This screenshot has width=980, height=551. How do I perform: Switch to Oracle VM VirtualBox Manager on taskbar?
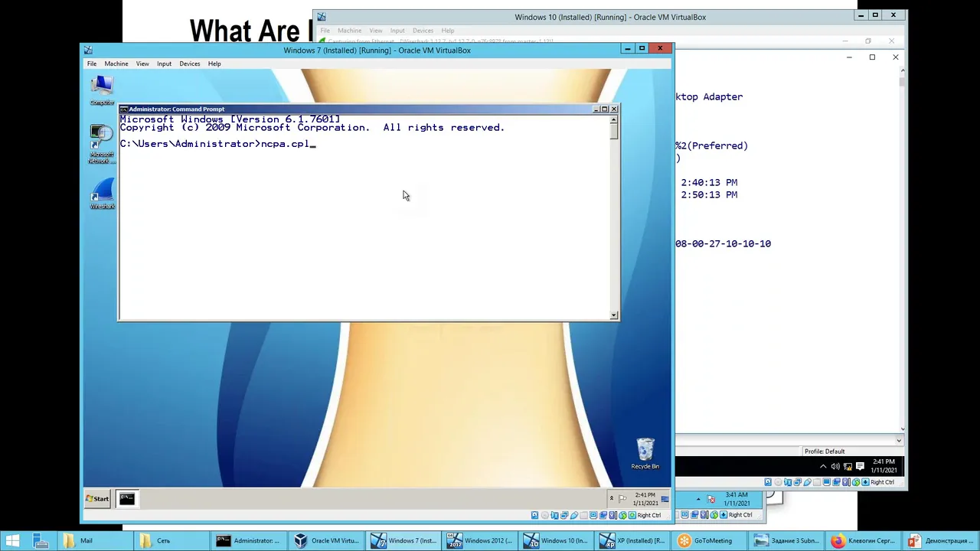tap(326, 541)
